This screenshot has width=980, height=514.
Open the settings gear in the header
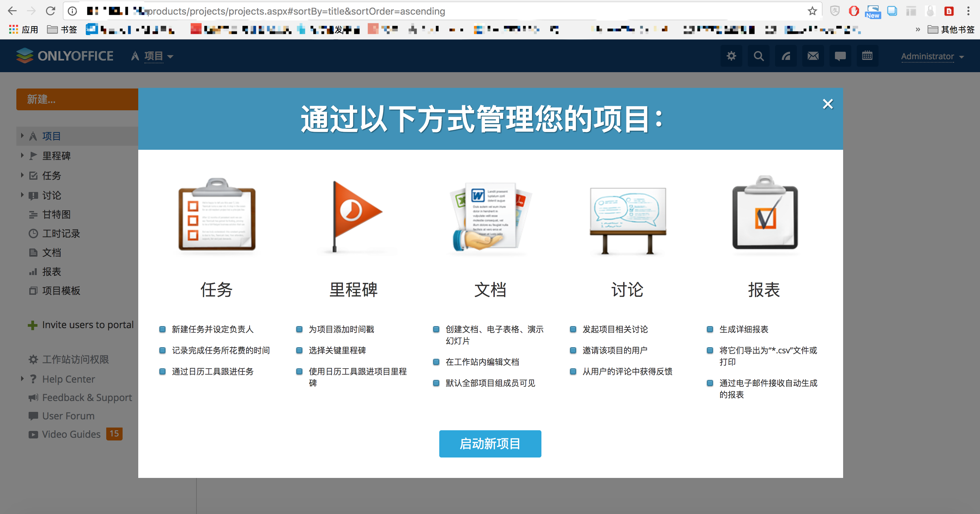(731, 56)
